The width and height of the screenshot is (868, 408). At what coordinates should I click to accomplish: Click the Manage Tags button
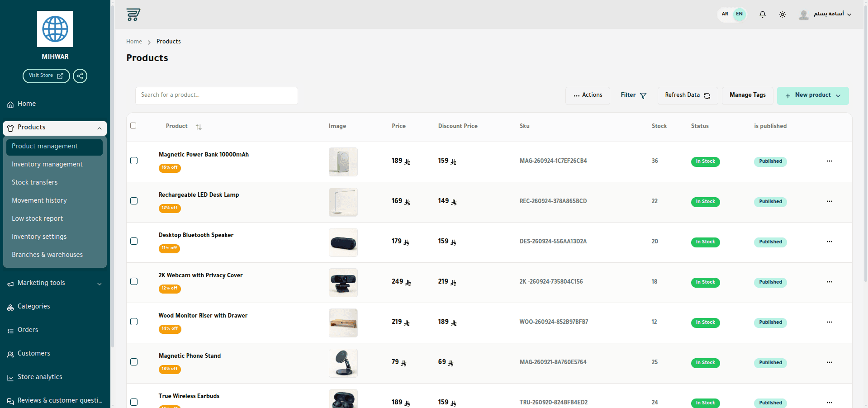(748, 95)
